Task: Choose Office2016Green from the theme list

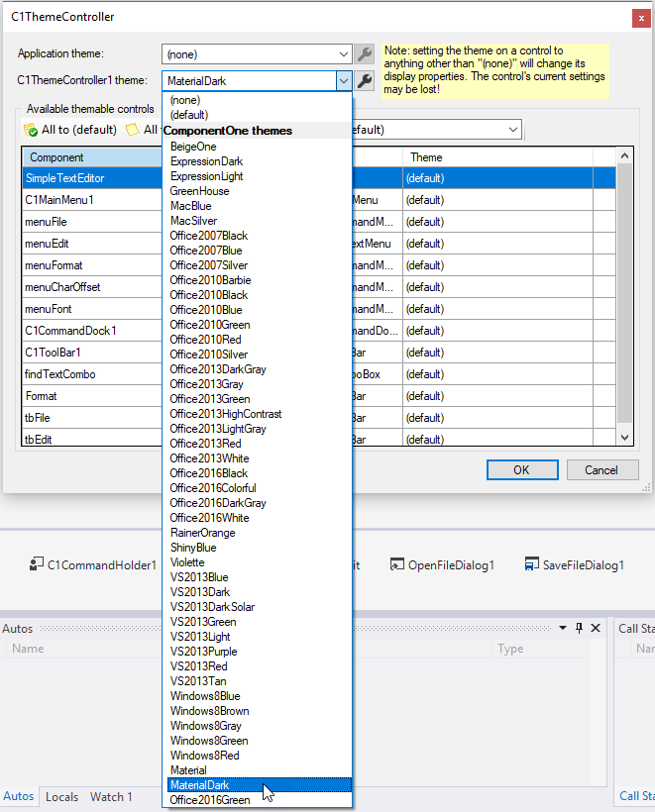Action: [x=210, y=800]
